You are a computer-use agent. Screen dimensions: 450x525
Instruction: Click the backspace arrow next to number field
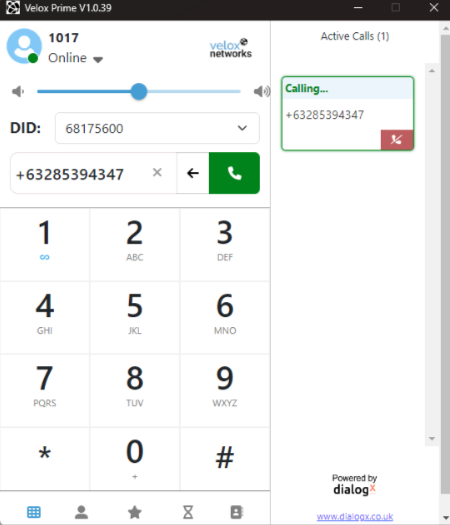coord(193,173)
